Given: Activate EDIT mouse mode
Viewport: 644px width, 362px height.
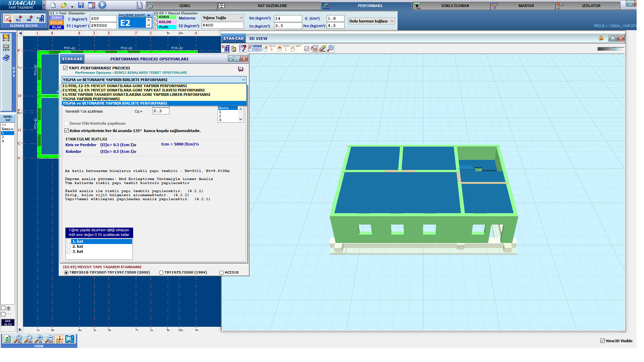Looking at the screenshot, I should pos(296,49).
